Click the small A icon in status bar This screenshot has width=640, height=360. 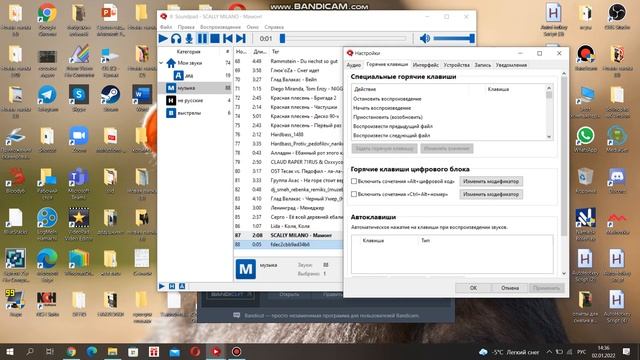pos(182,287)
